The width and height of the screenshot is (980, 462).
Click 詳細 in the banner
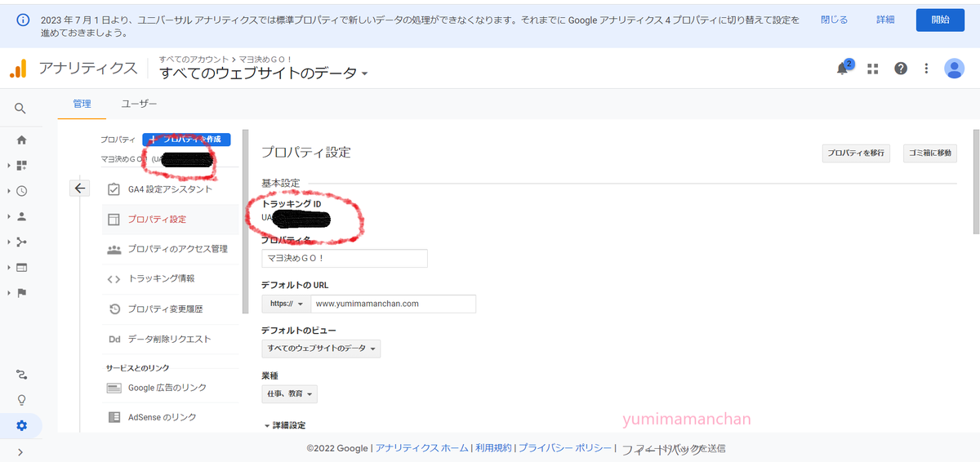(885, 20)
